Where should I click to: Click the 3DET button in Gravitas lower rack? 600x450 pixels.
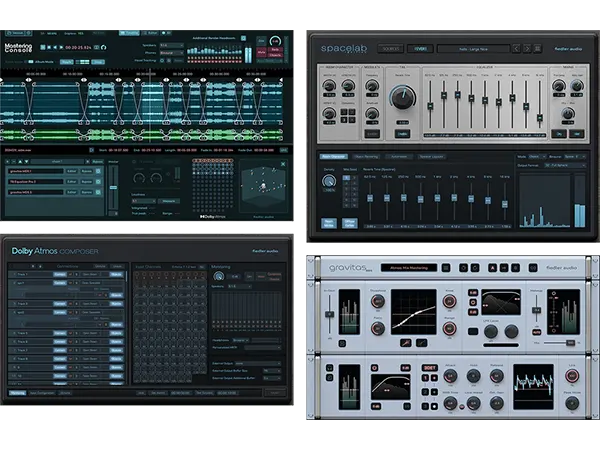pos(430,368)
